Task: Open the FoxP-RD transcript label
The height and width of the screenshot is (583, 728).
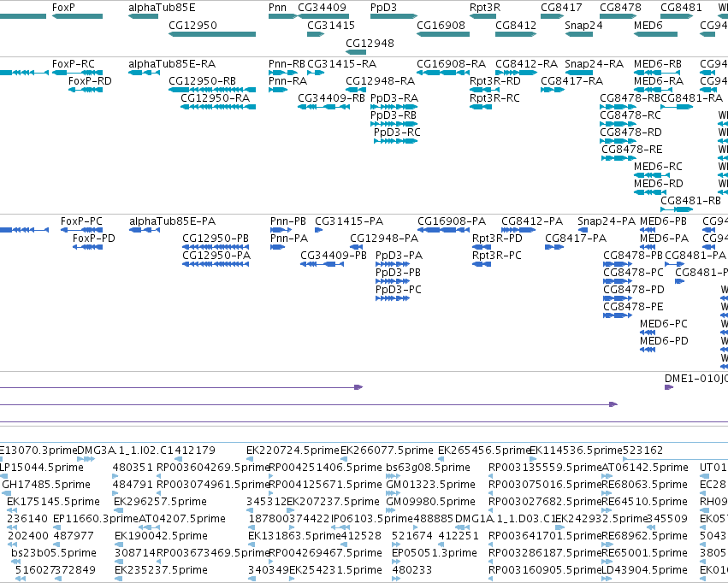Action: [90, 80]
